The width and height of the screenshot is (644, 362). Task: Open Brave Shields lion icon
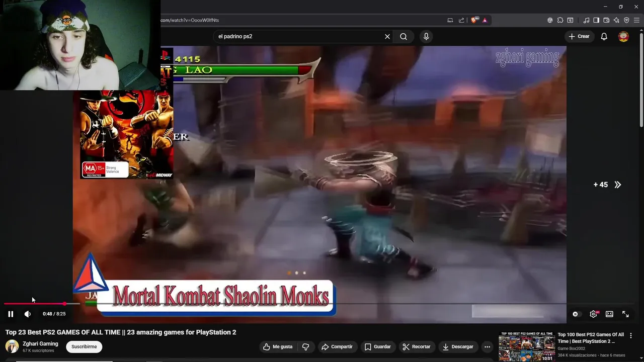click(x=474, y=20)
